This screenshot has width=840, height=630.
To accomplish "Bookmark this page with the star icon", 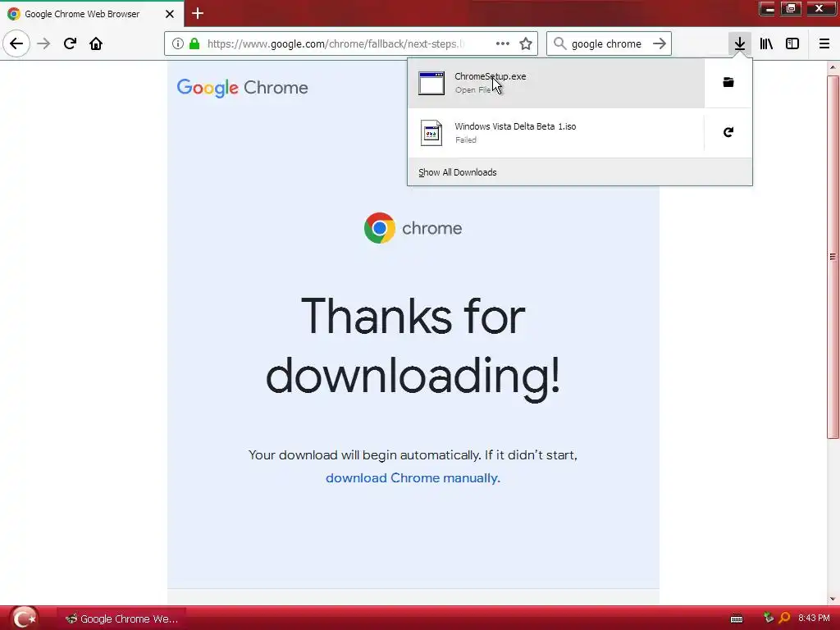I will point(526,43).
